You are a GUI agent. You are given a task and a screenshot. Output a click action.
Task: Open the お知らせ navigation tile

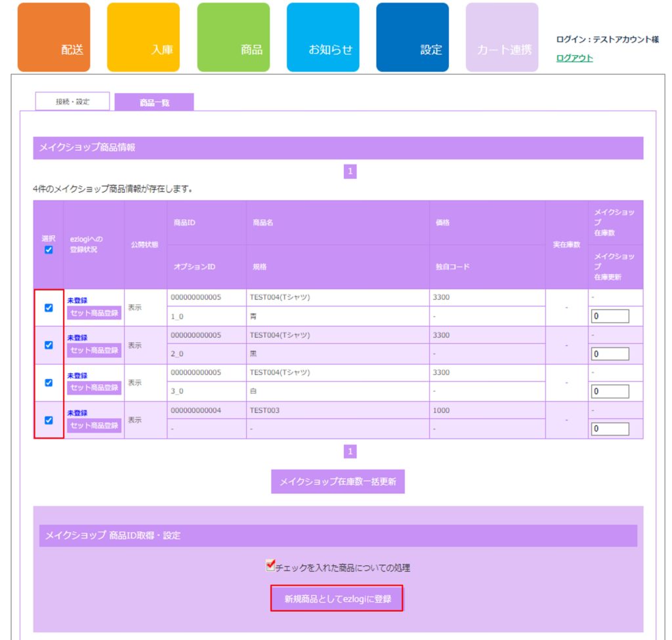(323, 37)
